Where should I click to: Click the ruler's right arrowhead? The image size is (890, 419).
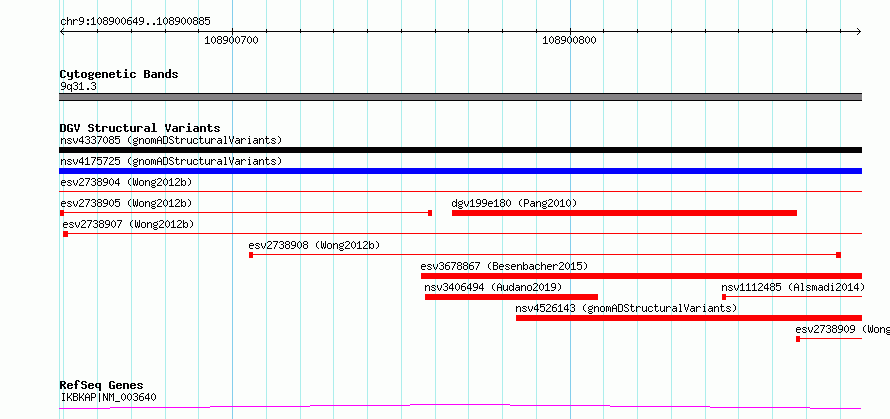pyautogui.click(x=859, y=31)
